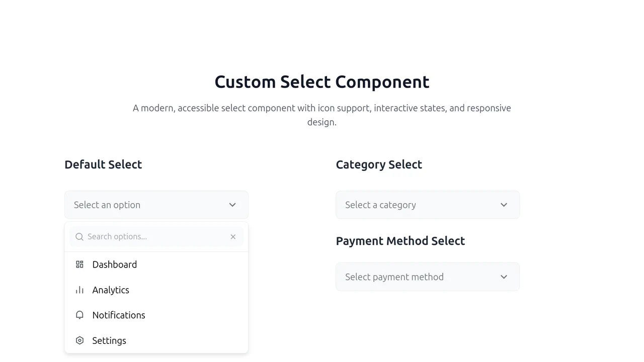644x362 pixels.
Task: Click the 'Default Select' section label
Action: point(103,164)
